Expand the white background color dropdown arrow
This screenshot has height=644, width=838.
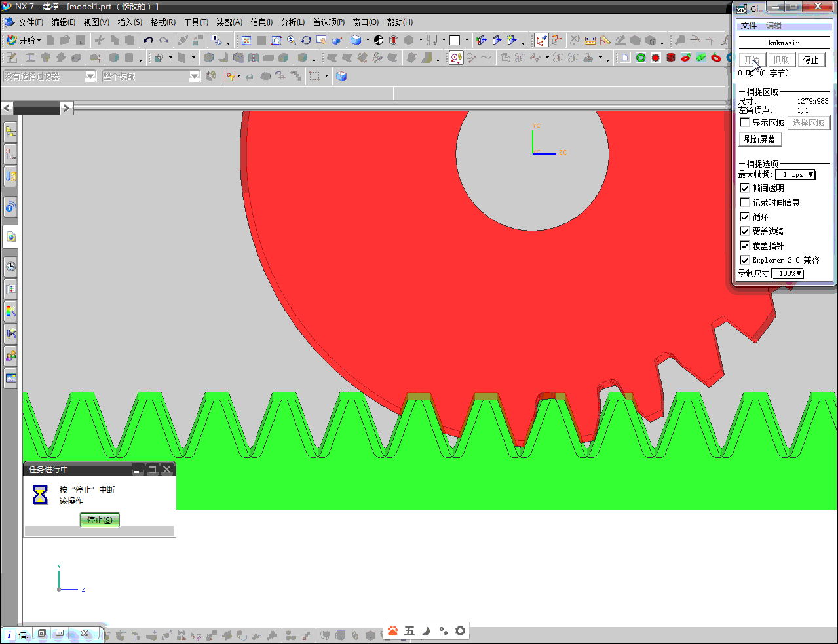pyautogui.click(x=467, y=40)
